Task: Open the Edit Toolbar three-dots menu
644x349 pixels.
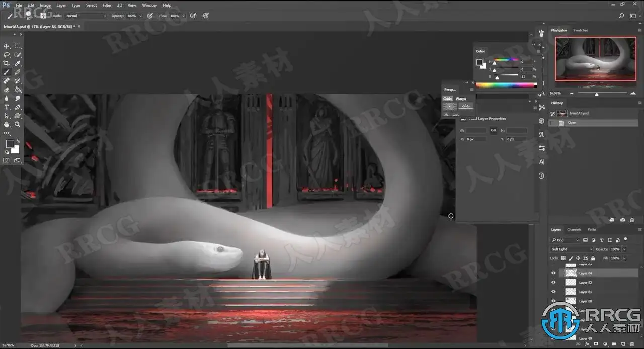Action: [7, 133]
